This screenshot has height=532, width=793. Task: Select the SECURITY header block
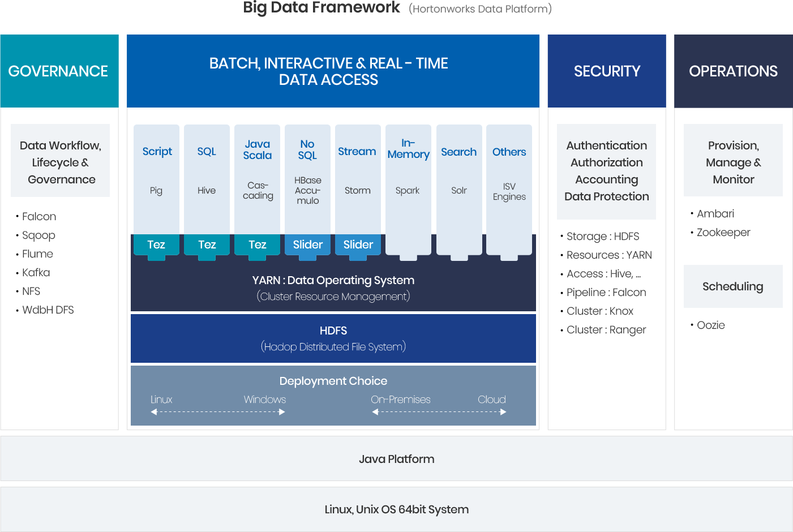click(607, 71)
